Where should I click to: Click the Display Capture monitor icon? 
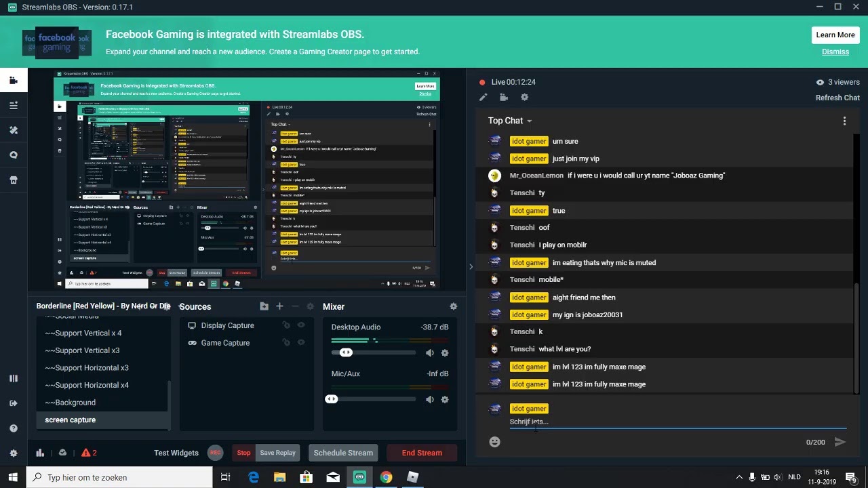pyautogui.click(x=192, y=325)
